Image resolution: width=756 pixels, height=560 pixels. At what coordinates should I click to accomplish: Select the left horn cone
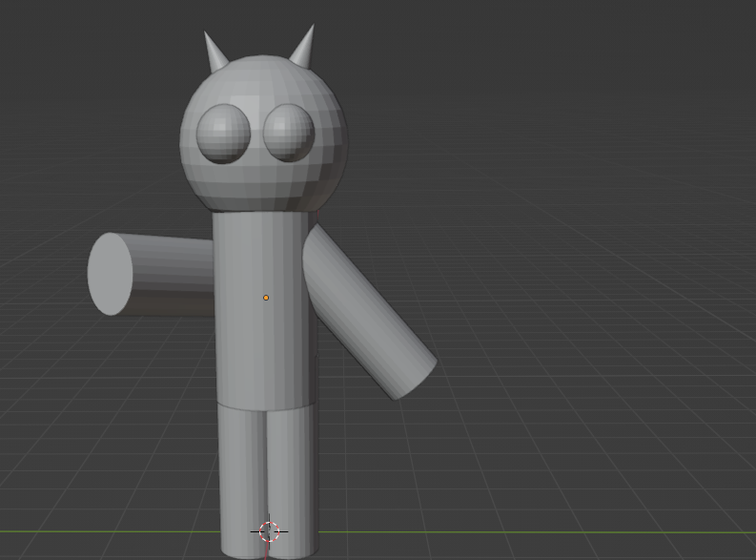tap(215, 52)
